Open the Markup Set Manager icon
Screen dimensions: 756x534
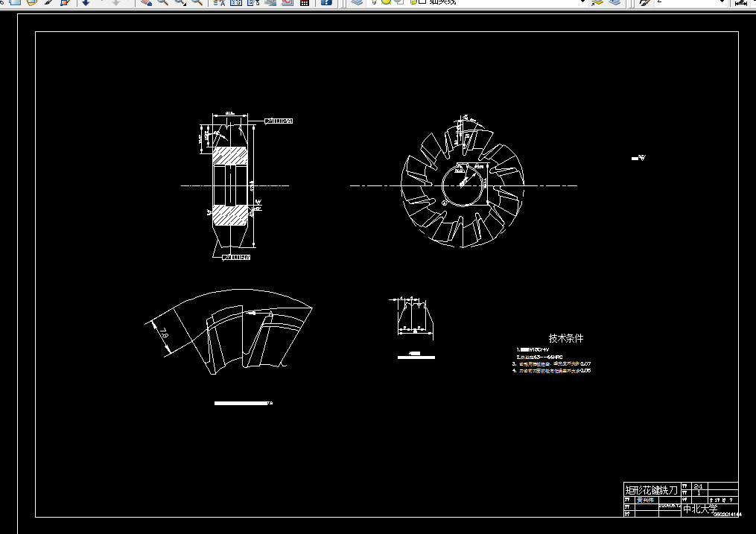coord(287,2)
